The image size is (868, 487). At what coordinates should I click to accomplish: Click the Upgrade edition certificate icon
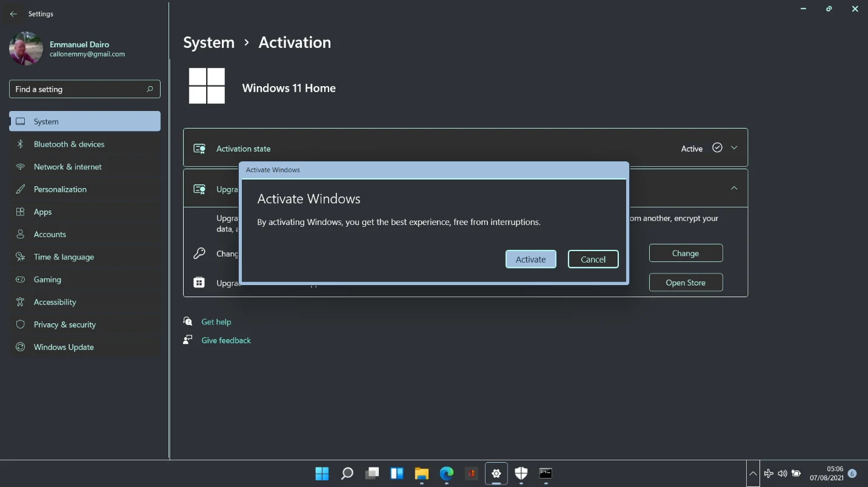click(199, 189)
